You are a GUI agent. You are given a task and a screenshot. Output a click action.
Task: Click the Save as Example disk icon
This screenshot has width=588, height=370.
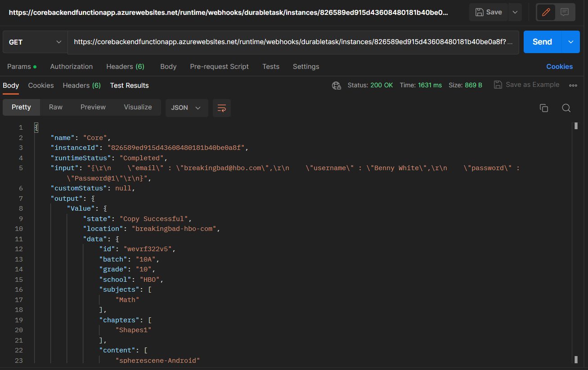[498, 84]
